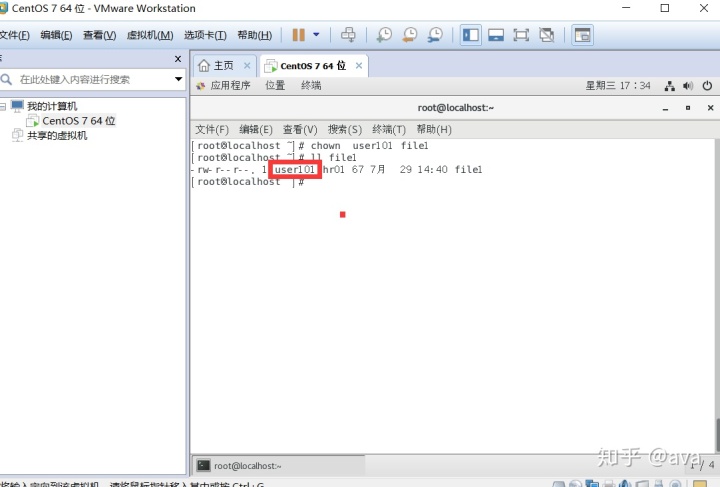Open the 虚拟机(M) menu

pos(150,35)
